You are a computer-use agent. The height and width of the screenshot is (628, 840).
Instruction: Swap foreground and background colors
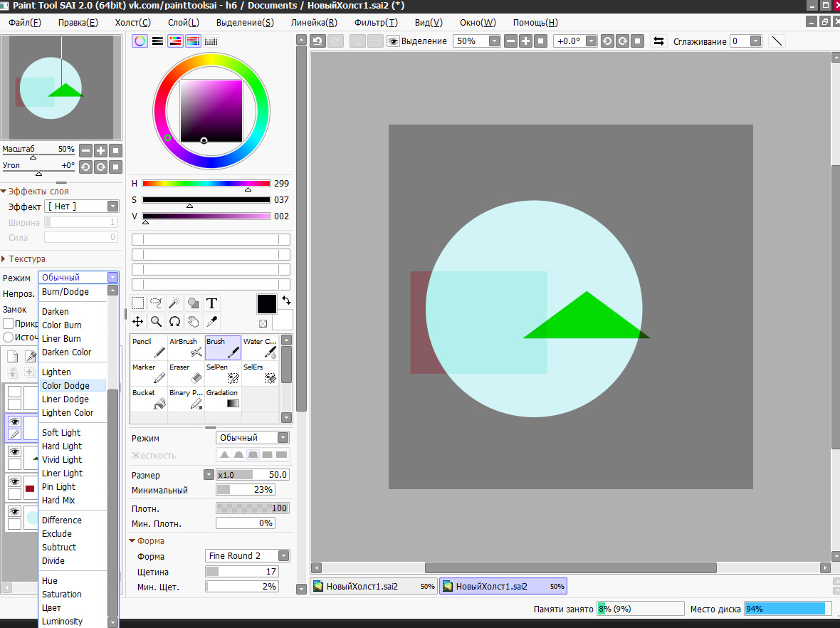tap(287, 300)
